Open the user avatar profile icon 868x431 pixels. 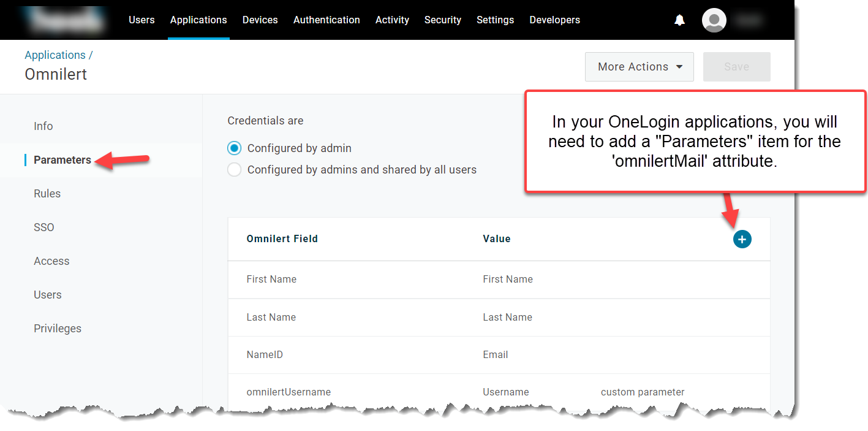714,20
